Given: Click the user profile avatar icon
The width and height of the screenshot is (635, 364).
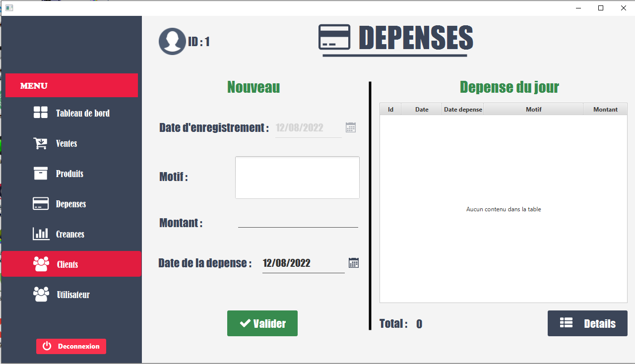Looking at the screenshot, I should 172,41.
